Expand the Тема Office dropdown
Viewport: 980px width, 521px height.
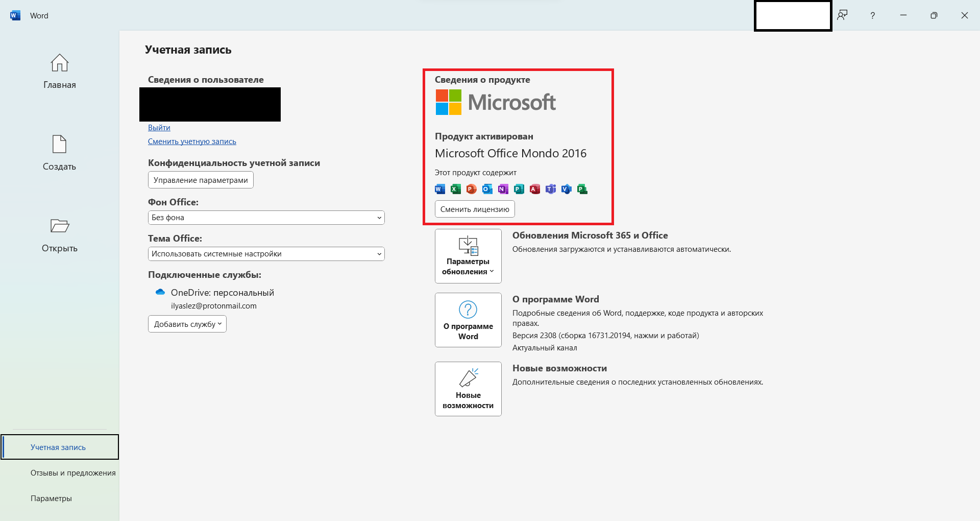(266, 254)
